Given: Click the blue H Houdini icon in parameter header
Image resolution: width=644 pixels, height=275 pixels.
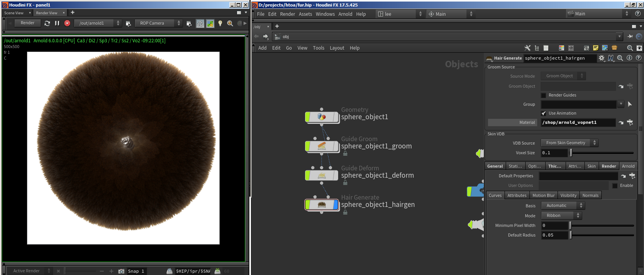Looking at the screenshot, I should 611,58.
